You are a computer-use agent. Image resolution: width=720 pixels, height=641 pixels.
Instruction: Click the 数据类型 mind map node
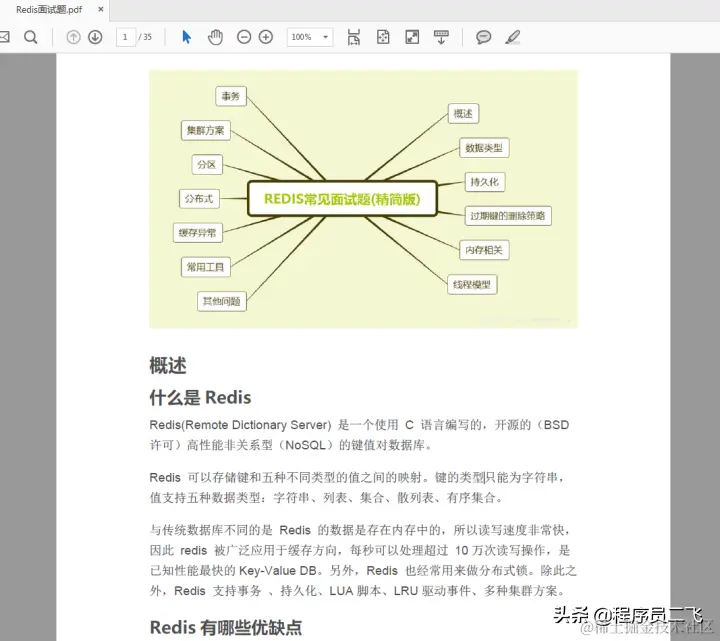click(484, 148)
